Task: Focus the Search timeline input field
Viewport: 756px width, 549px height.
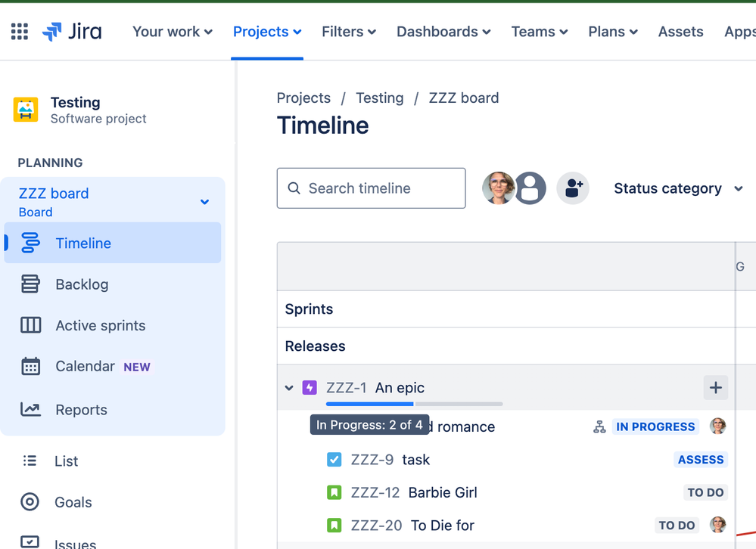Action: [x=372, y=188]
